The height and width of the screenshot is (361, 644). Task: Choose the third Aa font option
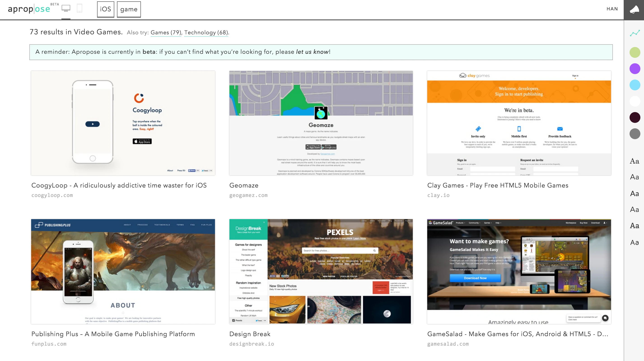[635, 194]
